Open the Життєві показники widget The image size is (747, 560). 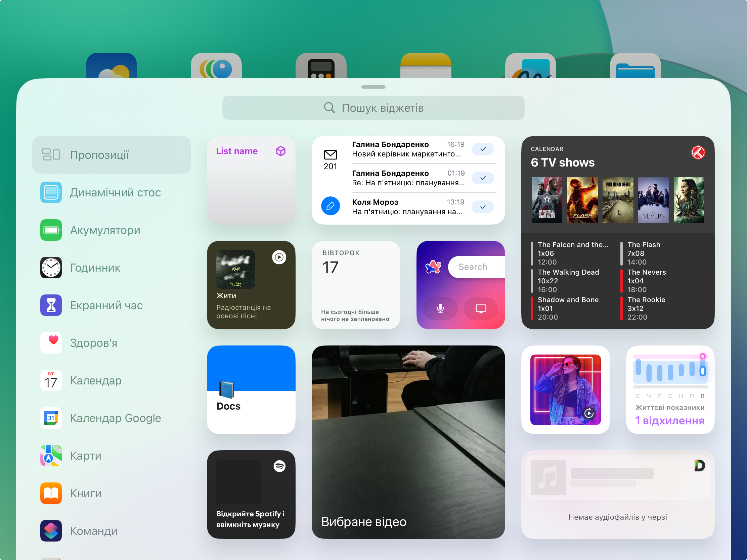pos(670,389)
